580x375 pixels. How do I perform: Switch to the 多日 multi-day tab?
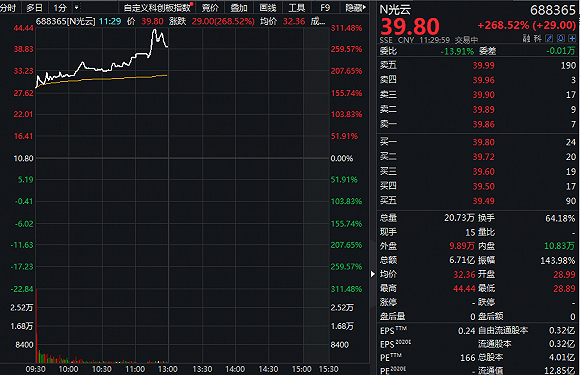coord(34,7)
